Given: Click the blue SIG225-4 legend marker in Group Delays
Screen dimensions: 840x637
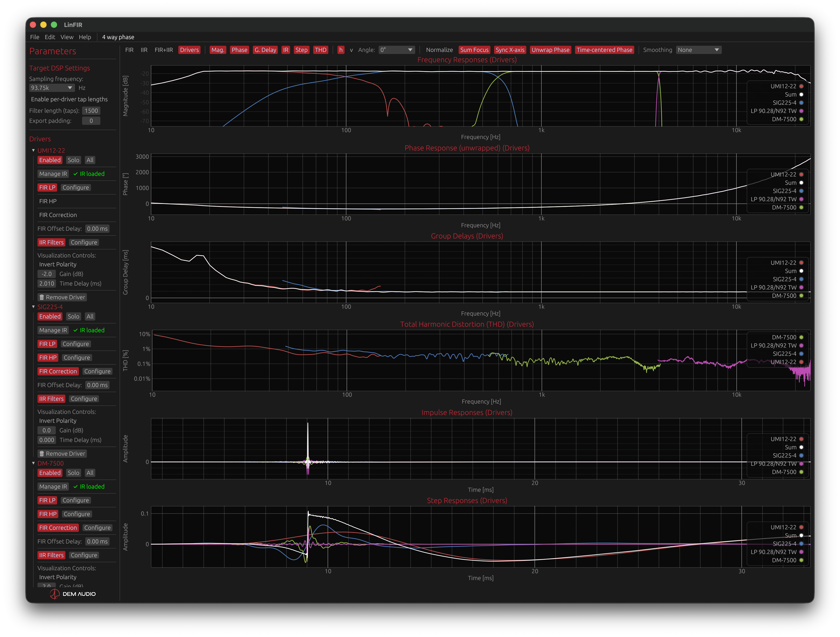Looking at the screenshot, I should pos(801,279).
